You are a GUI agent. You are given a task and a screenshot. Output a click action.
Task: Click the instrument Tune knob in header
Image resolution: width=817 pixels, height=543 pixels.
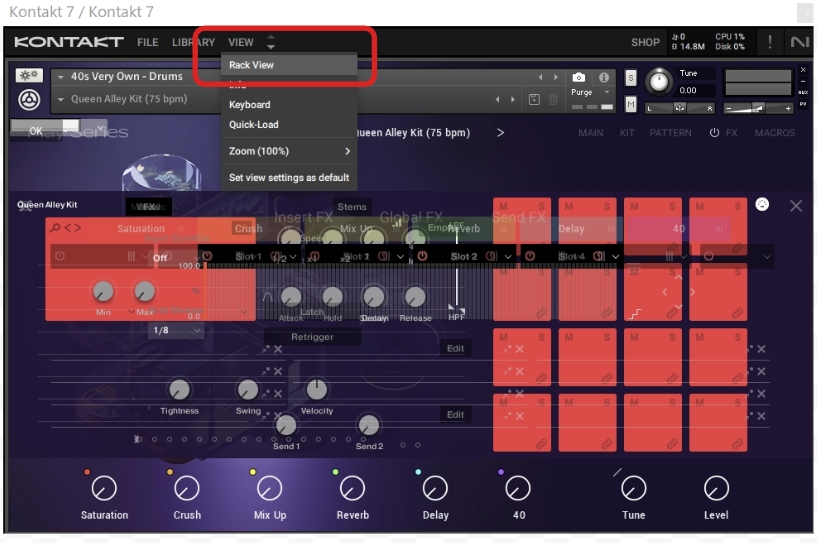coord(659,82)
